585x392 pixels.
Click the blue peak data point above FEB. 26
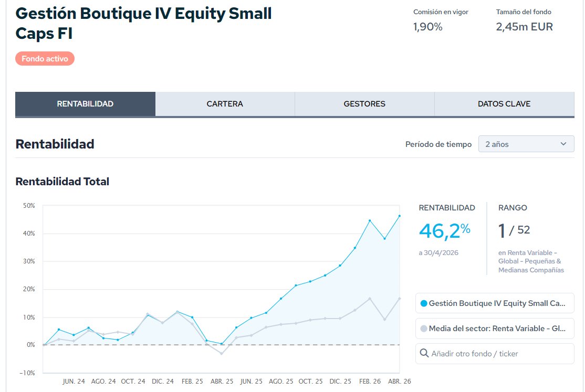pyautogui.click(x=370, y=221)
